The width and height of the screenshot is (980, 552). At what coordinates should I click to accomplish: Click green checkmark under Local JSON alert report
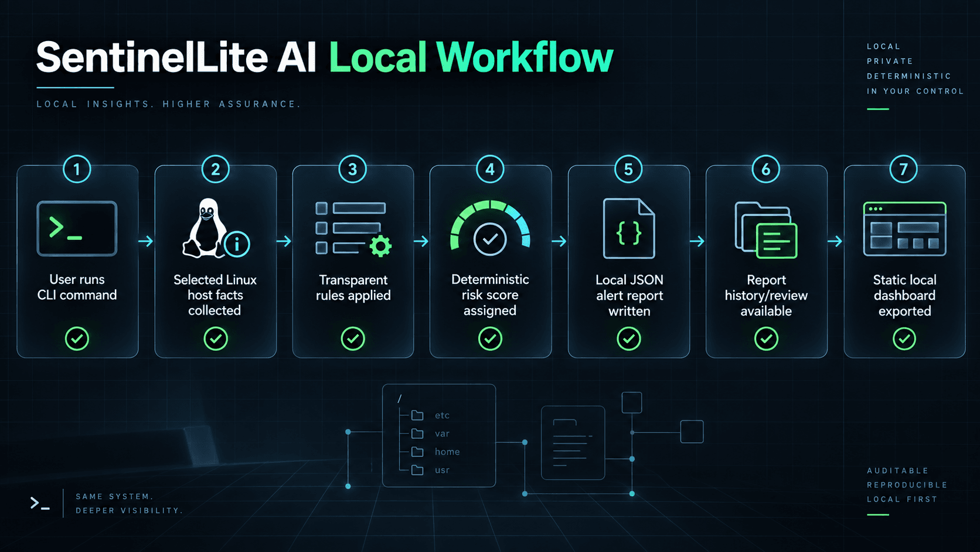click(629, 338)
